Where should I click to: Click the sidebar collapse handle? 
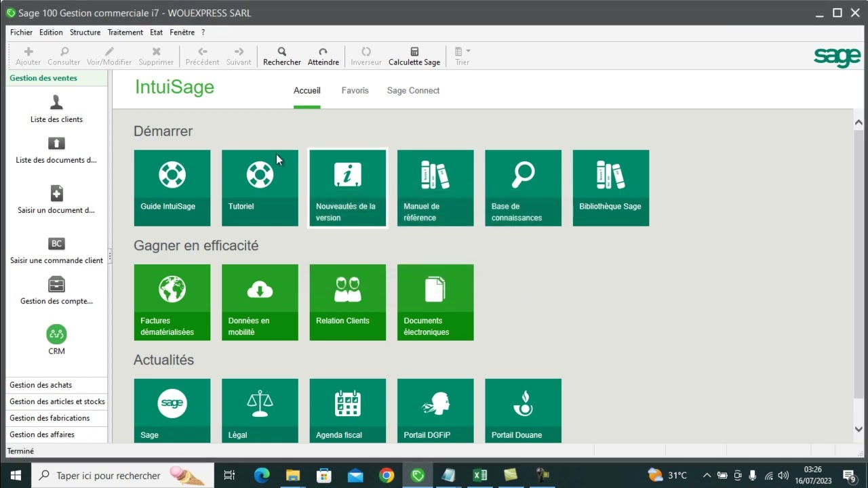pyautogui.click(x=110, y=257)
